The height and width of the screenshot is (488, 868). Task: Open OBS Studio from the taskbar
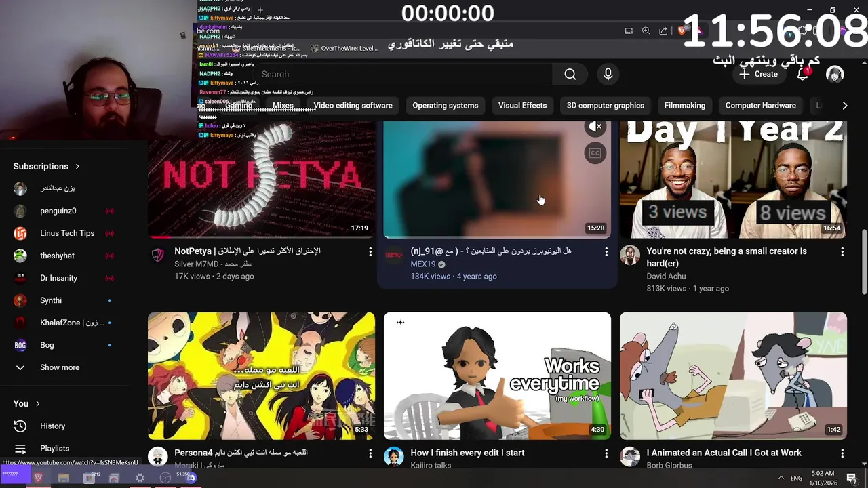tap(165, 478)
